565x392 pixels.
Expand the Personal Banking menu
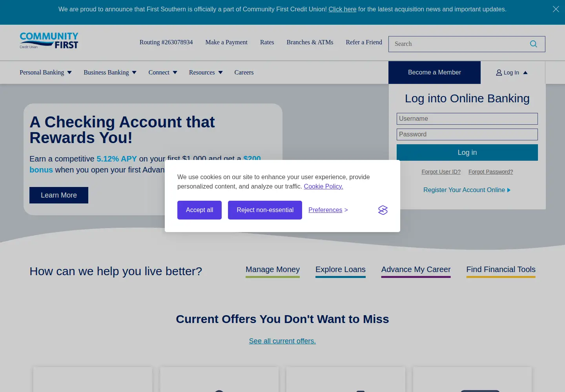[x=46, y=73]
